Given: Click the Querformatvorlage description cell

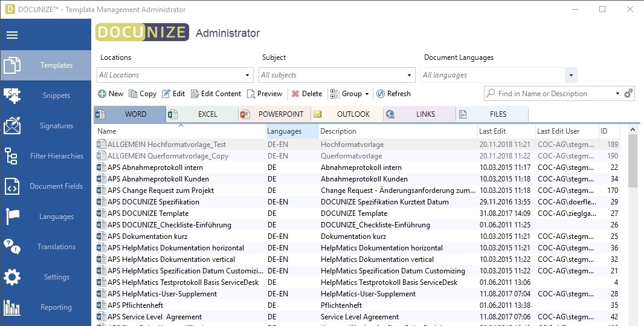Looking at the screenshot, I should pos(352,156).
